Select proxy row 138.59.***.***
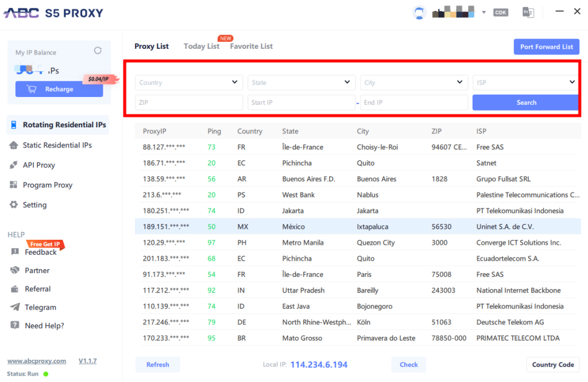This screenshot has height=382, width=588. click(x=358, y=178)
